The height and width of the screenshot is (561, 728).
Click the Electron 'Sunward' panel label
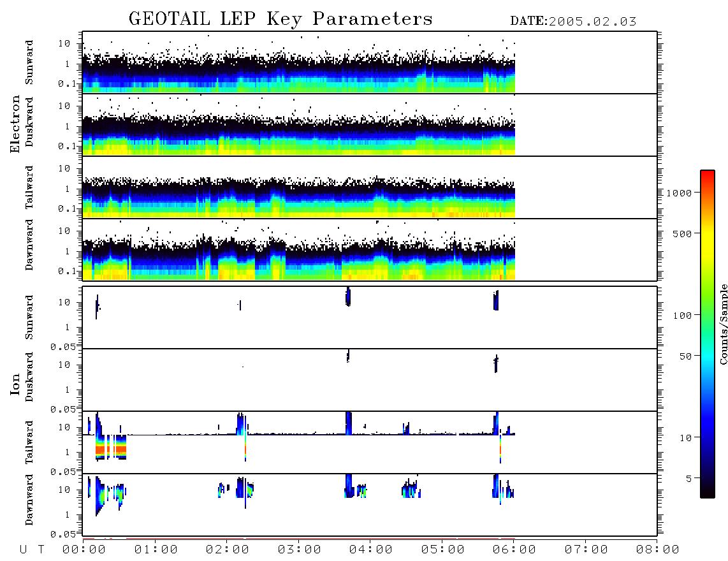[x=29, y=62]
